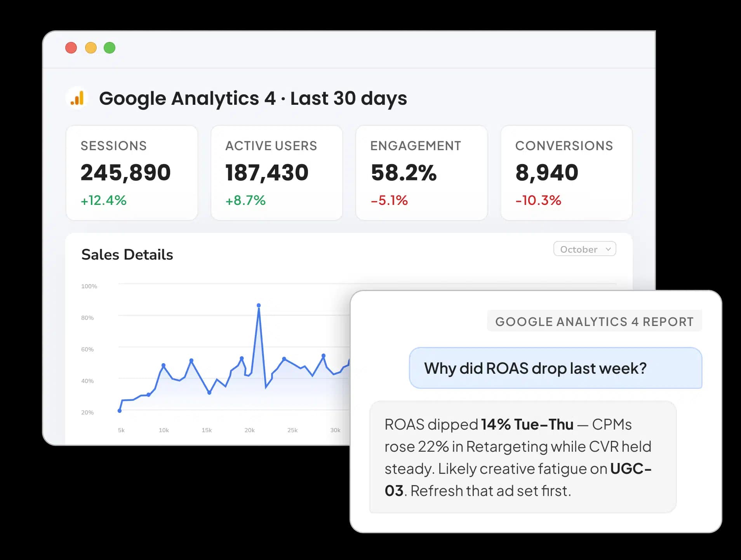Click the 'Why did ROAS drop last week?' bubble
Screen dimensions: 741x560
555,368
